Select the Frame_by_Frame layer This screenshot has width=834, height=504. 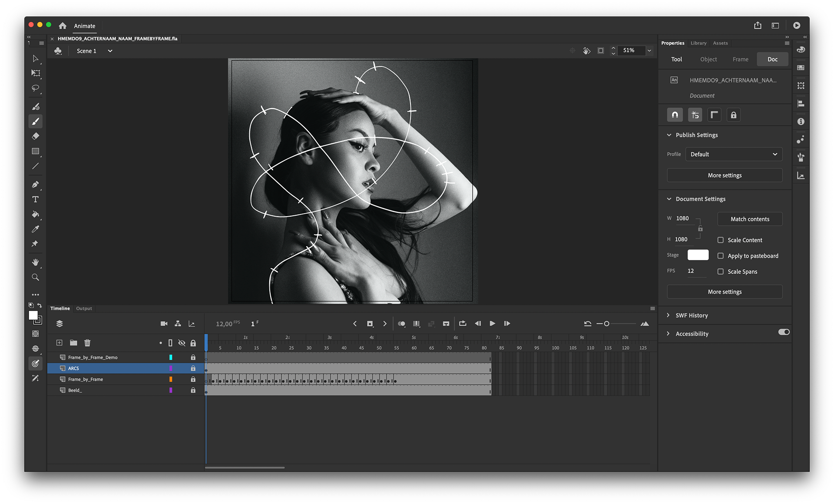click(86, 379)
